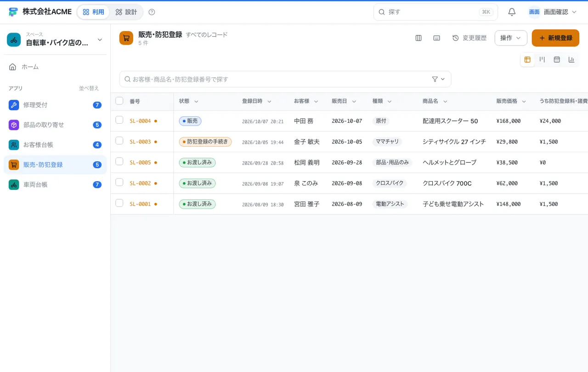
Task: Switch to the 設計 mode tab
Action: click(x=126, y=12)
